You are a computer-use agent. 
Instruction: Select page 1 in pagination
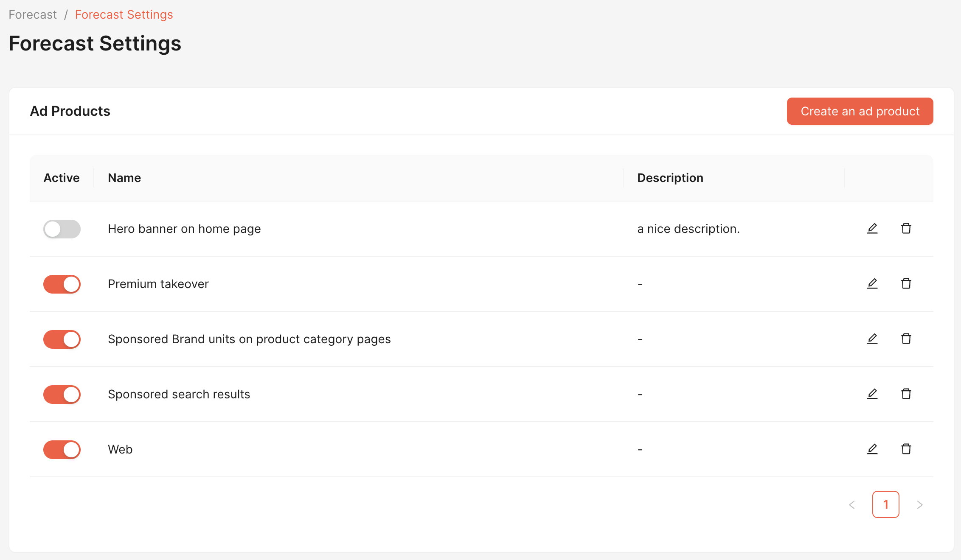point(885,505)
